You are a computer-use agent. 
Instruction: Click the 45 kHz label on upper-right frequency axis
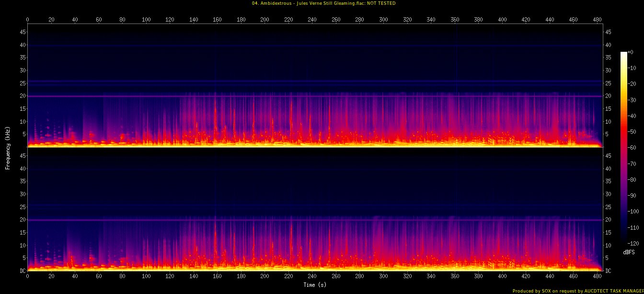click(x=609, y=32)
